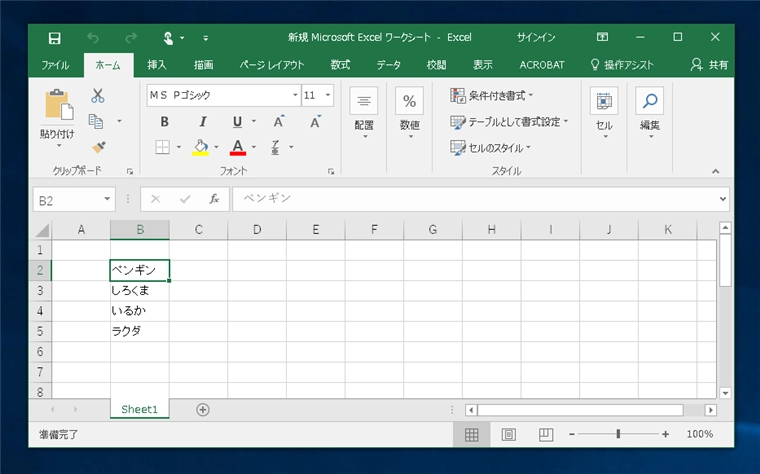
Task: Open the 数値 number format group
Action: point(410,114)
